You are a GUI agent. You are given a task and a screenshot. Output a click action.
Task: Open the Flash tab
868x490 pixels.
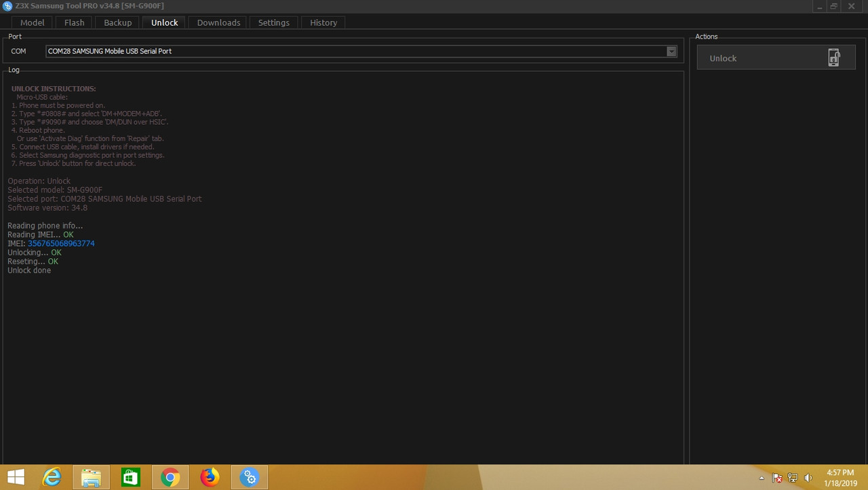click(x=75, y=22)
